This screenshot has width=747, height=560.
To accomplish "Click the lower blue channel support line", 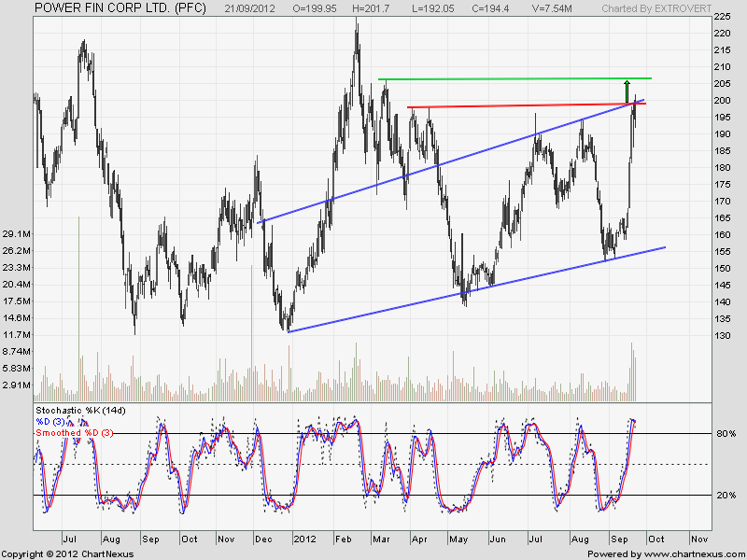I will click(467, 292).
